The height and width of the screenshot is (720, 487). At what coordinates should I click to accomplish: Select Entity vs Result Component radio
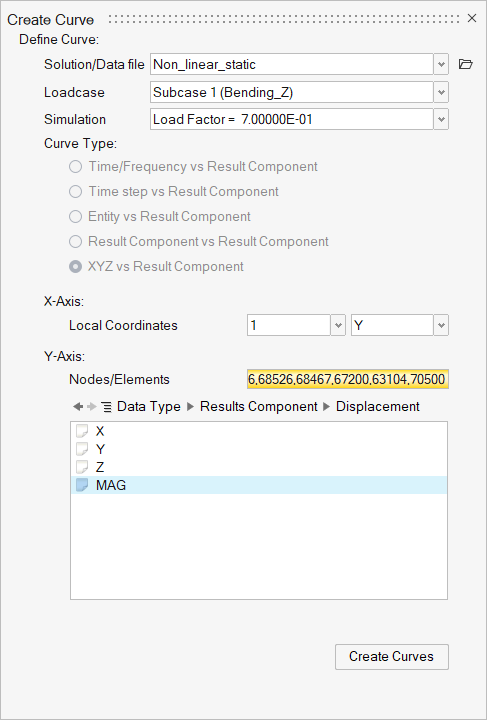pos(75,217)
